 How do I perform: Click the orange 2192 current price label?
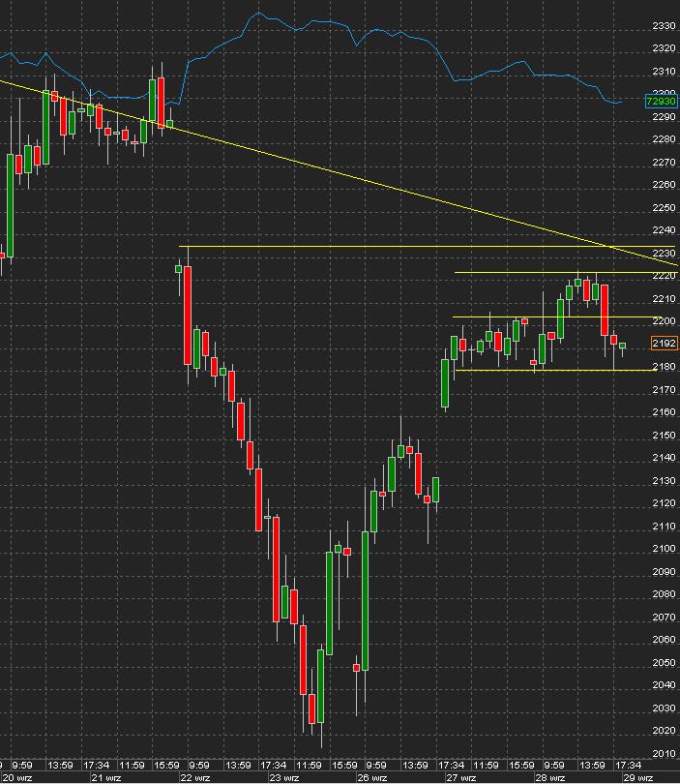[x=665, y=344]
